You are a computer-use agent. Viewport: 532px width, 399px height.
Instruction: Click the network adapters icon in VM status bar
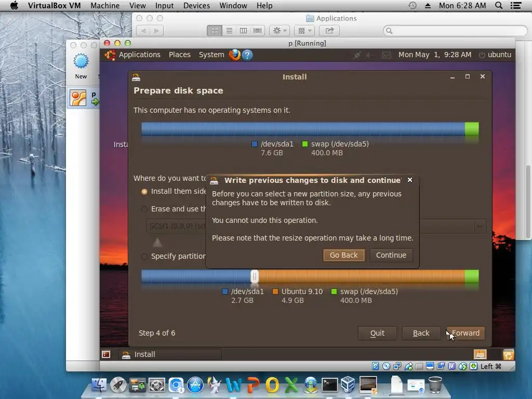(397, 366)
